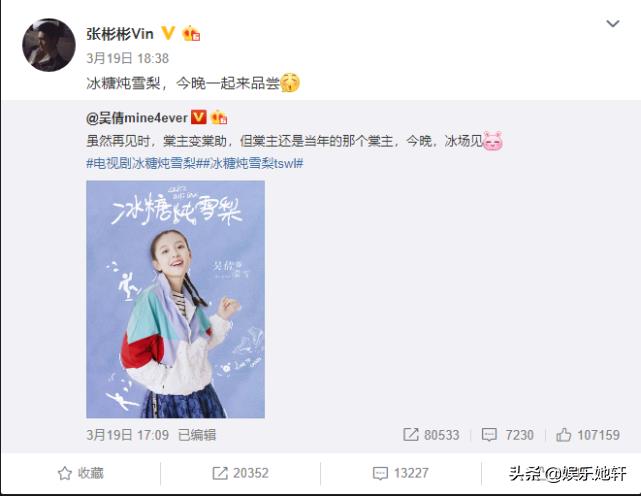Open the post options chevron dropdown
641x496 pixels.
[x=612, y=24]
